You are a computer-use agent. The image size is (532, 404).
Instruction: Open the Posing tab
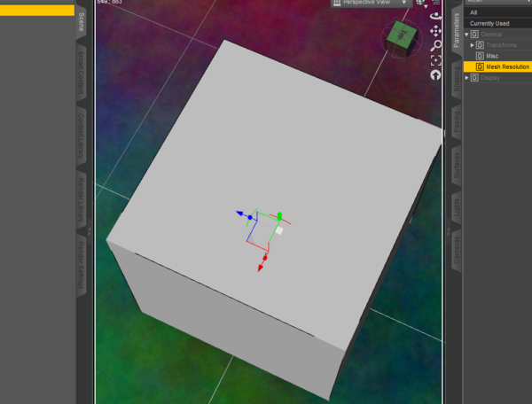tap(457, 121)
